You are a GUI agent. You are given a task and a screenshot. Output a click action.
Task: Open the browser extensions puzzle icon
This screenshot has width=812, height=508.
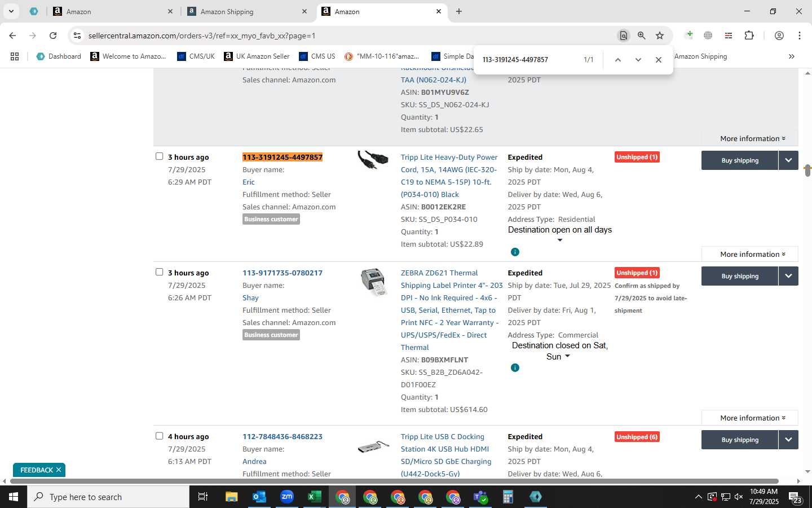[749, 36]
